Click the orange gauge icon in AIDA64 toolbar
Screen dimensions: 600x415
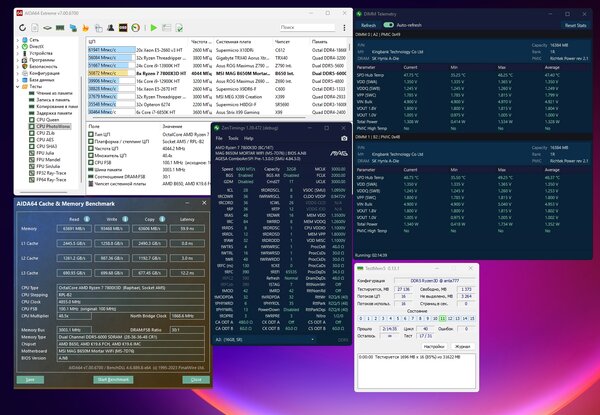[135, 28]
